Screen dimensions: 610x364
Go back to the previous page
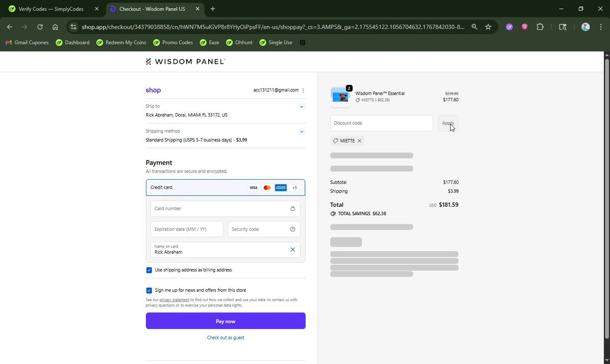[10, 27]
